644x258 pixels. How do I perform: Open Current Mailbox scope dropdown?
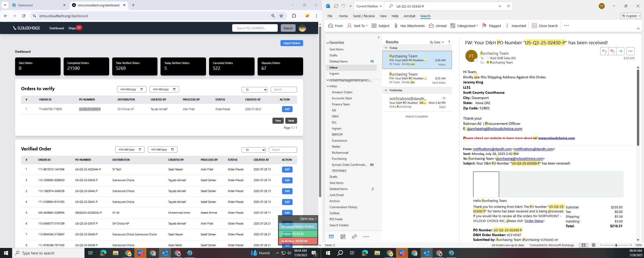(x=369, y=6)
